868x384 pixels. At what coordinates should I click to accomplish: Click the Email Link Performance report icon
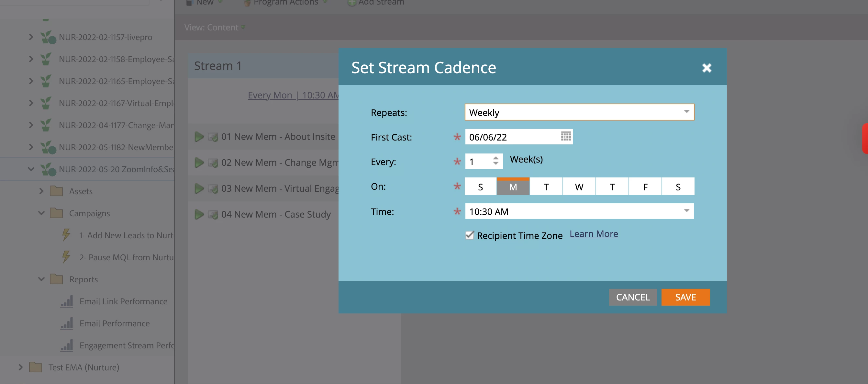pyautogui.click(x=67, y=301)
